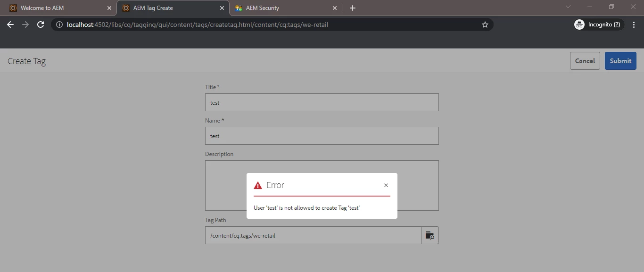Open the Chrome three-dot menu
The height and width of the screenshot is (272, 644).
click(x=634, y=25)
